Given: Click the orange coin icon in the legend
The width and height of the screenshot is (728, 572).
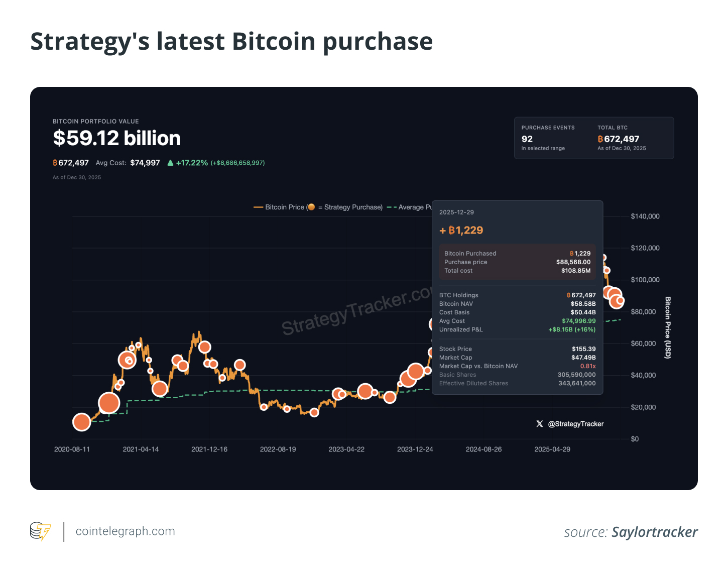Looking at the screenshot, I should tap(311, 207).
